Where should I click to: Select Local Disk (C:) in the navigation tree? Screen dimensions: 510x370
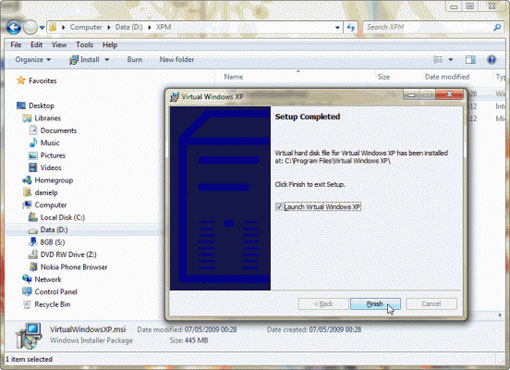pos(56,217)
